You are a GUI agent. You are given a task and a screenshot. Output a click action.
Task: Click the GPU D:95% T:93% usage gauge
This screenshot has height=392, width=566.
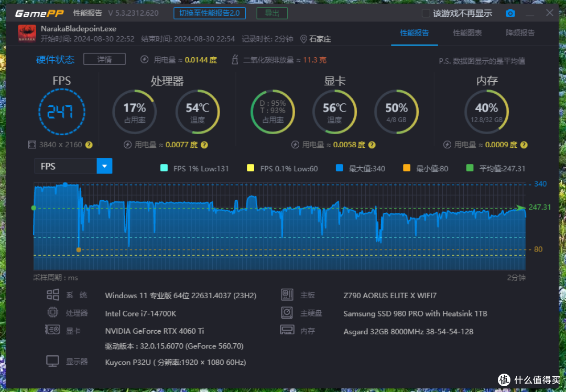(273, 112)
